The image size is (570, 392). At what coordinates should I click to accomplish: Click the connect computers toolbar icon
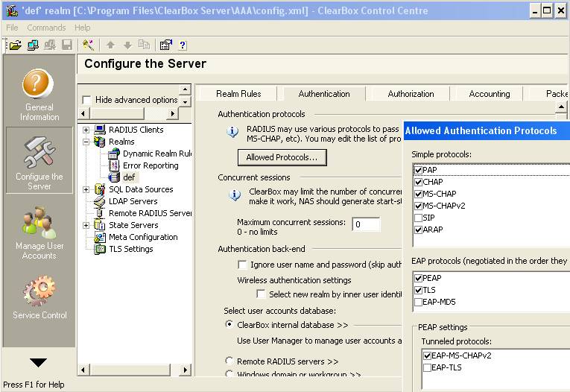pyautogui.click(x=33, y=45)
